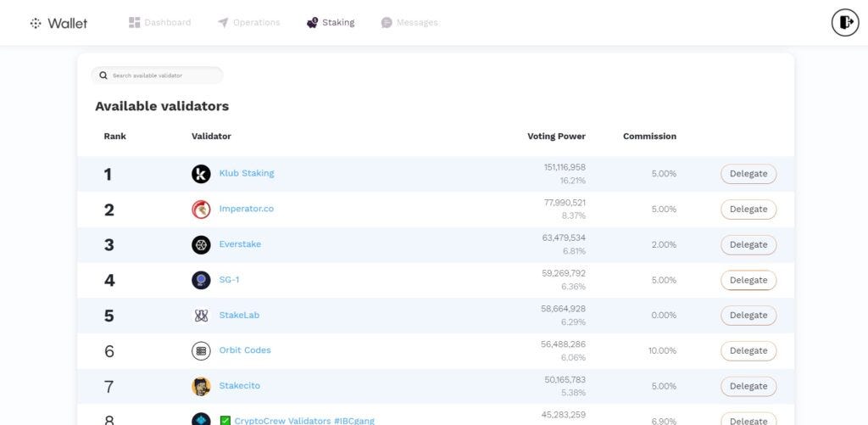Click rank number 1
Image resolution: width=868 pixels, height=425 pixels.
tap(108, 175)
